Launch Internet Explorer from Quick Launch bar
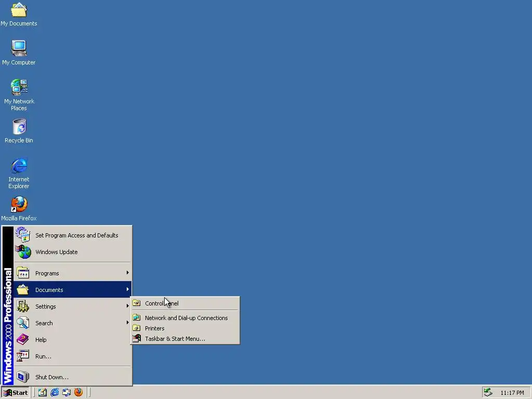Image resolution: width=532 pixels, height=399 pixels. pos(54,393)
